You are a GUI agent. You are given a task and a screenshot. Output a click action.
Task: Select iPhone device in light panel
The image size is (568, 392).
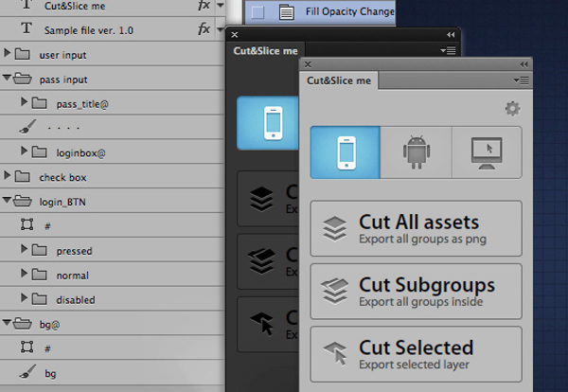point(346,152)
